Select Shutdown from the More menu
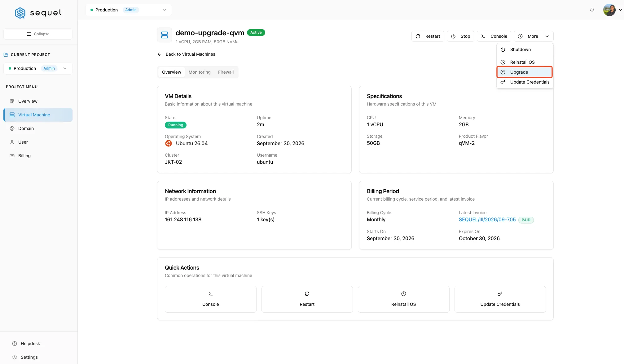 (x=525, y=50)
